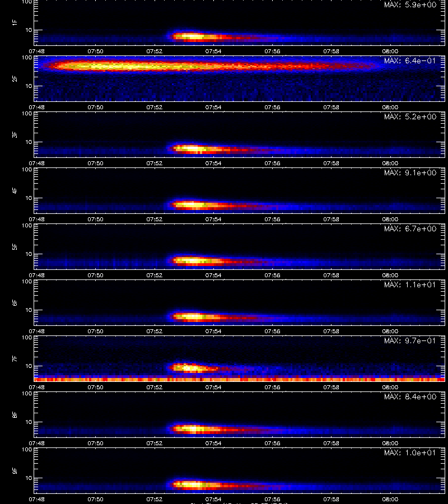Image resolution: width=448 pixels, height=504 pixels.
Task: Select the '1F' panel axis label
Action: pos(15,22)
